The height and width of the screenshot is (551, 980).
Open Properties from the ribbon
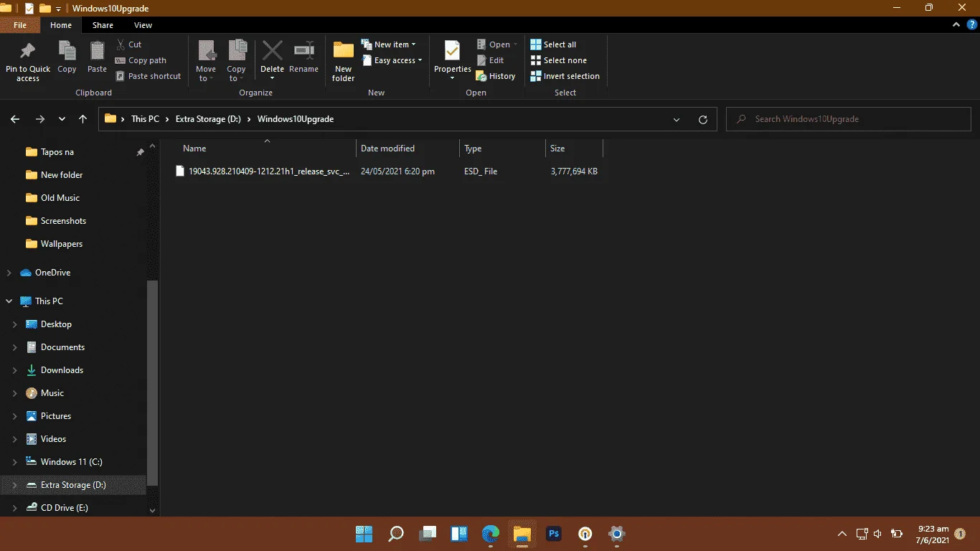coord(453,61)
